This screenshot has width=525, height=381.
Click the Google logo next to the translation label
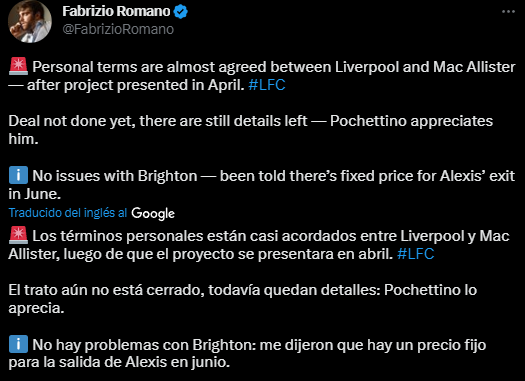(x=153, y=213)
